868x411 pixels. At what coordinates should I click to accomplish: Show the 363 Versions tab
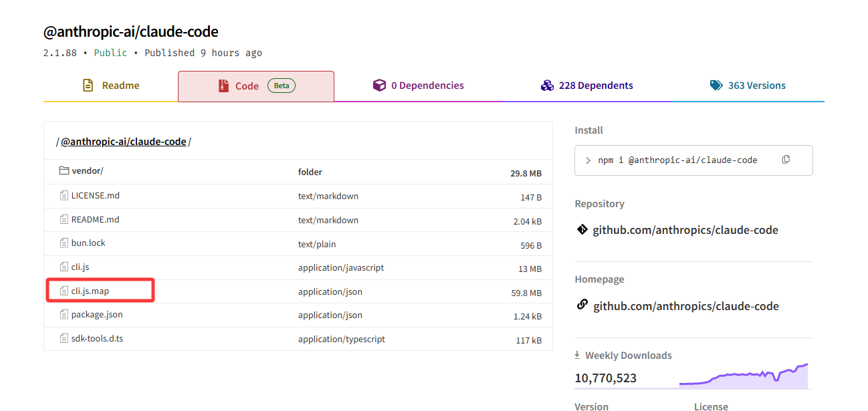(x=747, y=86)
